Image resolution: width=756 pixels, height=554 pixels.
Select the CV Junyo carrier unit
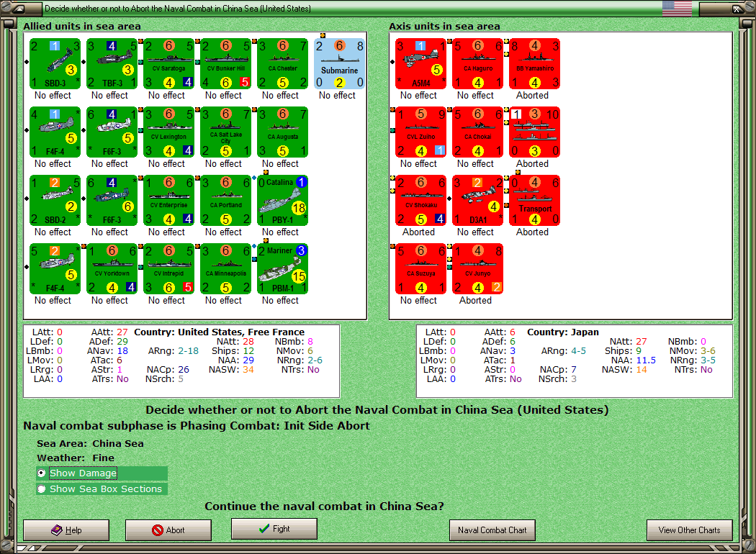coord(478,269)
